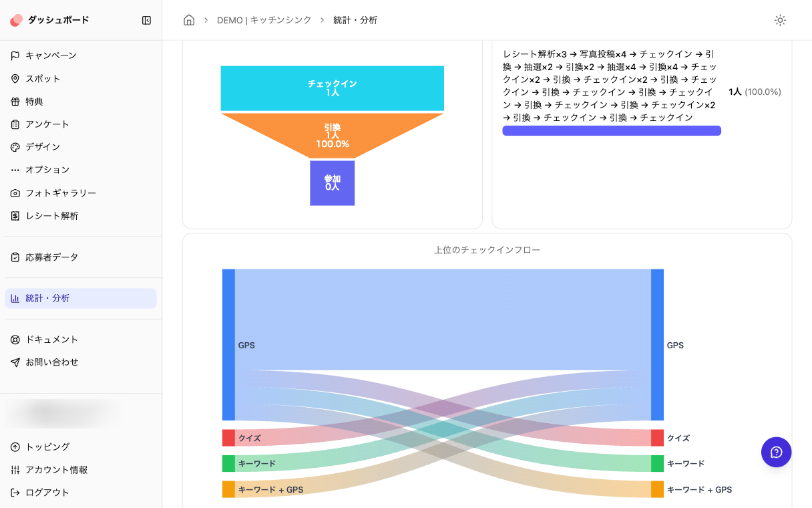Select the チェックイン funnel segment
The height and width of the screenshot is (508, 812).
tap(332, 88)
